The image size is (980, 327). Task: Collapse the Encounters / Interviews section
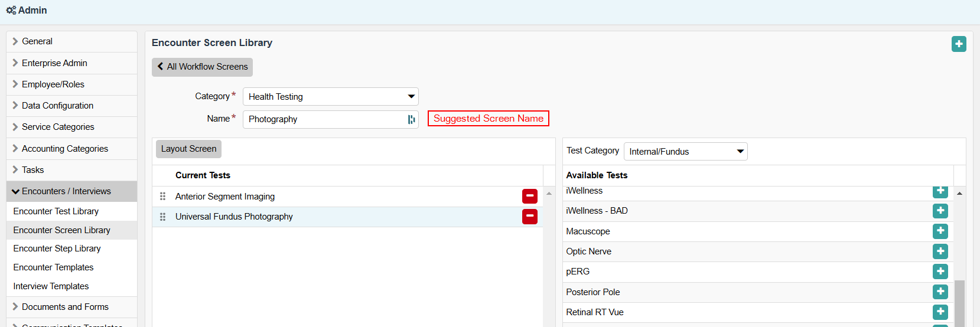[66, 191]
